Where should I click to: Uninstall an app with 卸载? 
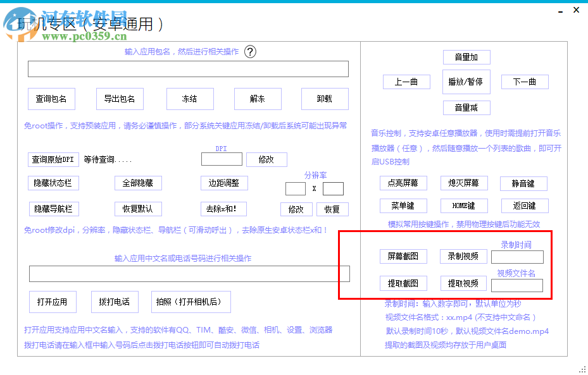pyautogui.click(x=325, y=99)
